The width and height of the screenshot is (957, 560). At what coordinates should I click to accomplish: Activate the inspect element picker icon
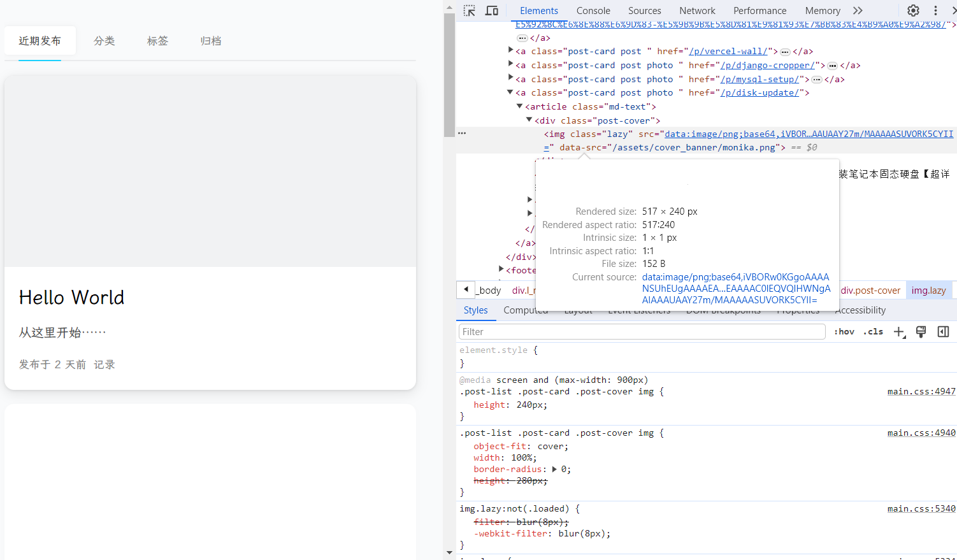(x=470, y=11)
